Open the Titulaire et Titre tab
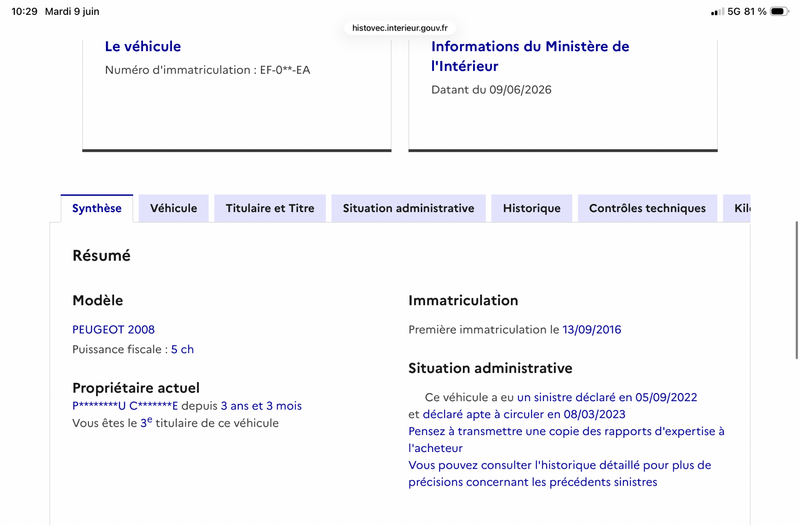 [x=270, y=208]
